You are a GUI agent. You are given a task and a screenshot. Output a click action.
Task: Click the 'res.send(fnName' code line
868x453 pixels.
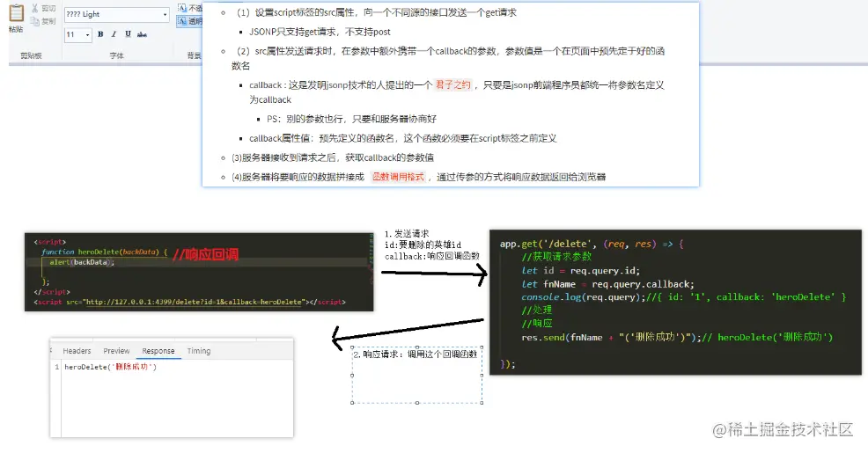677,338
